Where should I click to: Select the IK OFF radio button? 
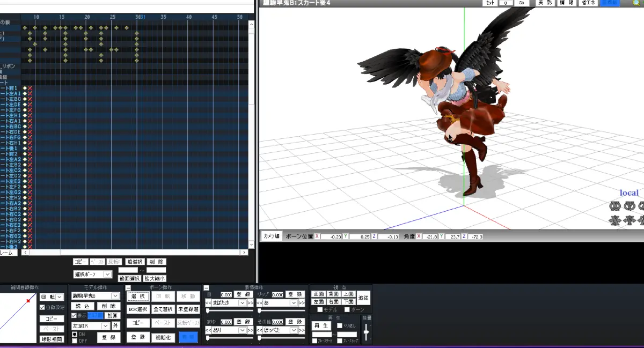coord(74,340)
